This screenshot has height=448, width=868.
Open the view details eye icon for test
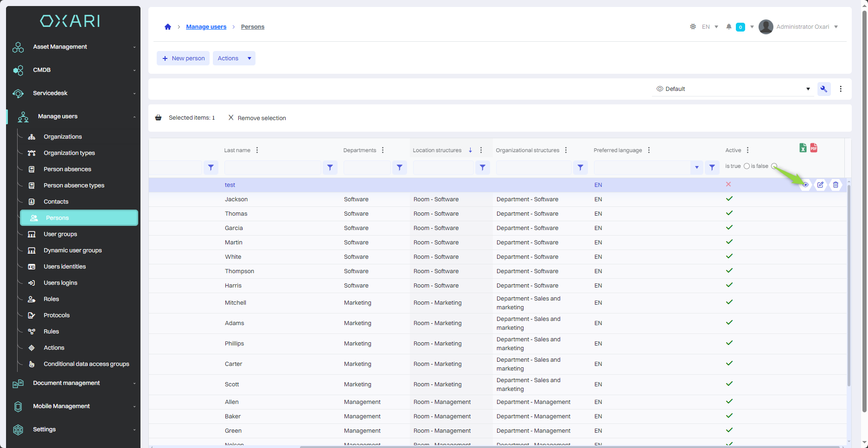[805, 185]
